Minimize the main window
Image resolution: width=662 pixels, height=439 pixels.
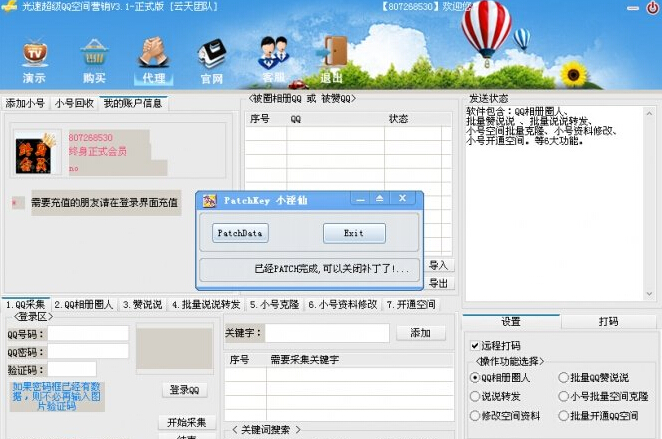point(632,8)
